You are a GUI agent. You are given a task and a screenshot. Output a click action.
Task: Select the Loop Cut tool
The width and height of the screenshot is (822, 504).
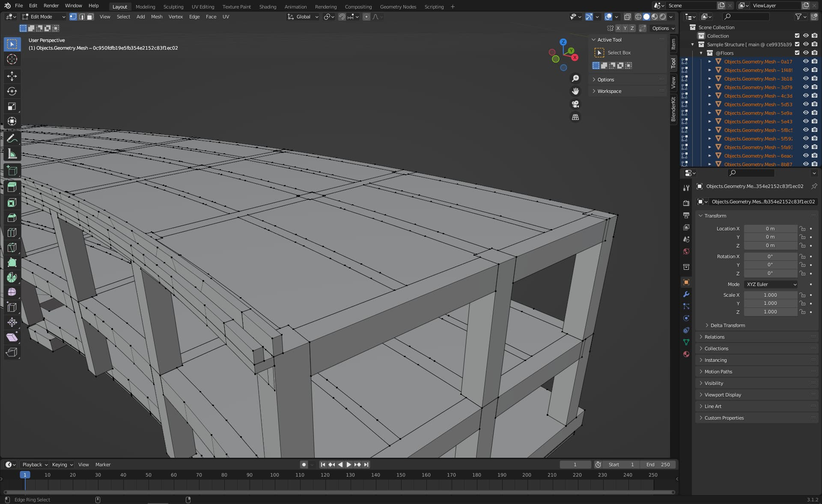(12, 233)
